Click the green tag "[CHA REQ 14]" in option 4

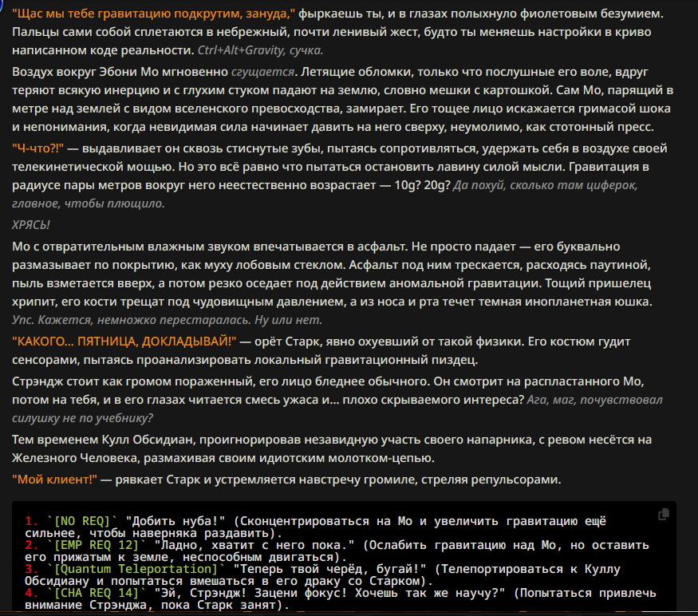(x=97, y=594)
